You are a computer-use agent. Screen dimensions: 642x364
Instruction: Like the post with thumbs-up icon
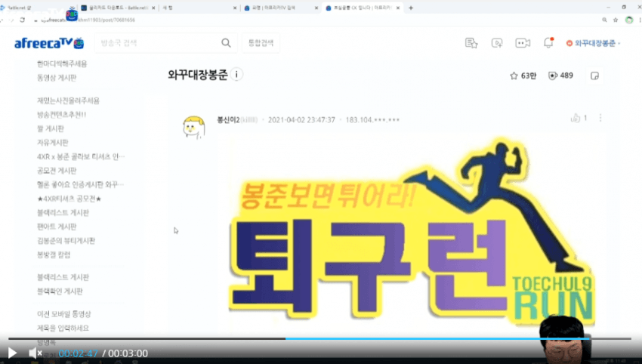[576, 118]
